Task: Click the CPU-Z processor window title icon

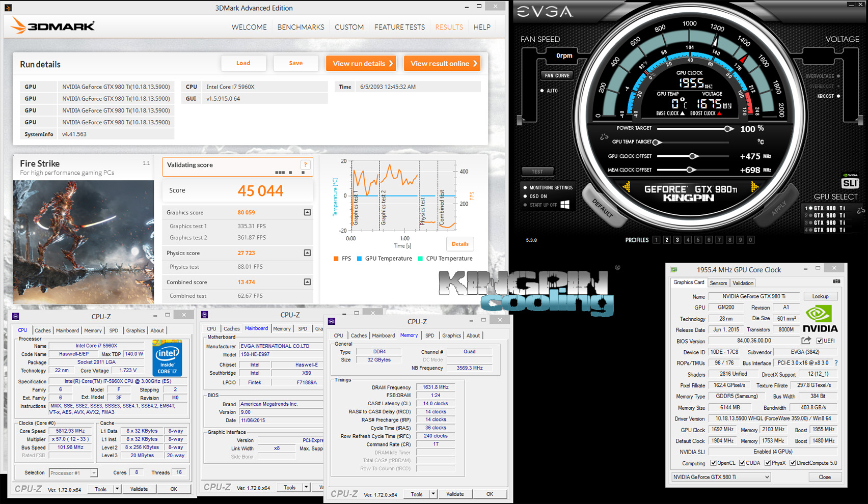Action: [x=15, y=316]
